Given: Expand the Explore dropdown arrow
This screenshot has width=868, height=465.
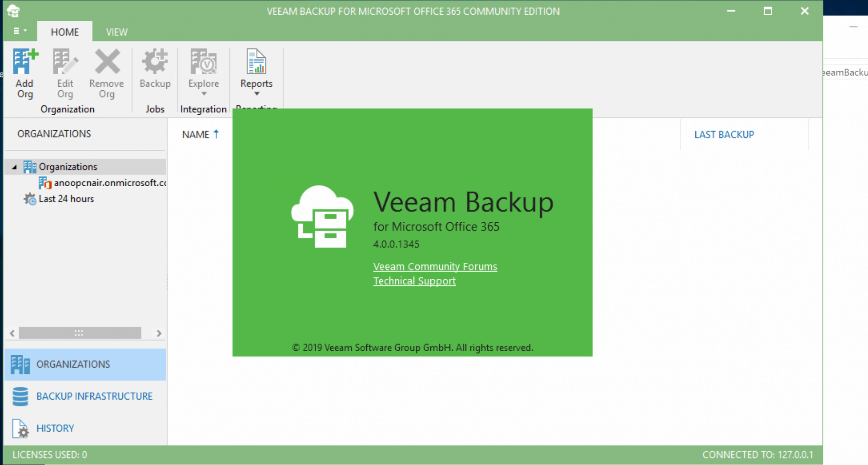Looking at the screenshot, I should coord(204,94).
